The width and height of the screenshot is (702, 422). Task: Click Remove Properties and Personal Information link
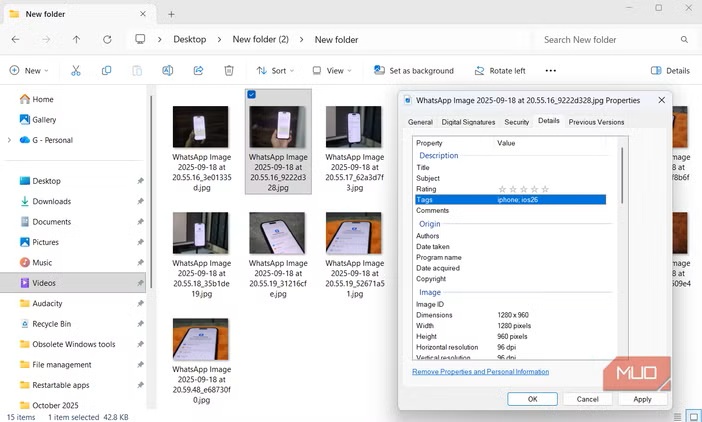480,371
